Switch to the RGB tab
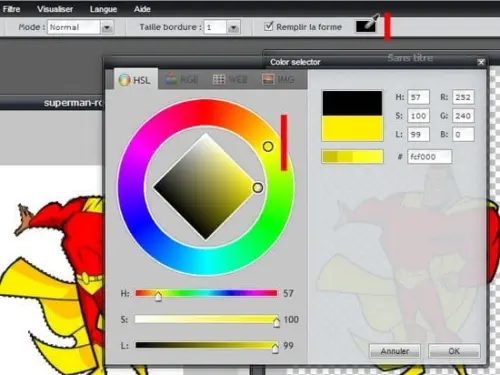Image resolution: width=500 pixels, height=375 pixels. pyautogui.click(x=182, y=79)
